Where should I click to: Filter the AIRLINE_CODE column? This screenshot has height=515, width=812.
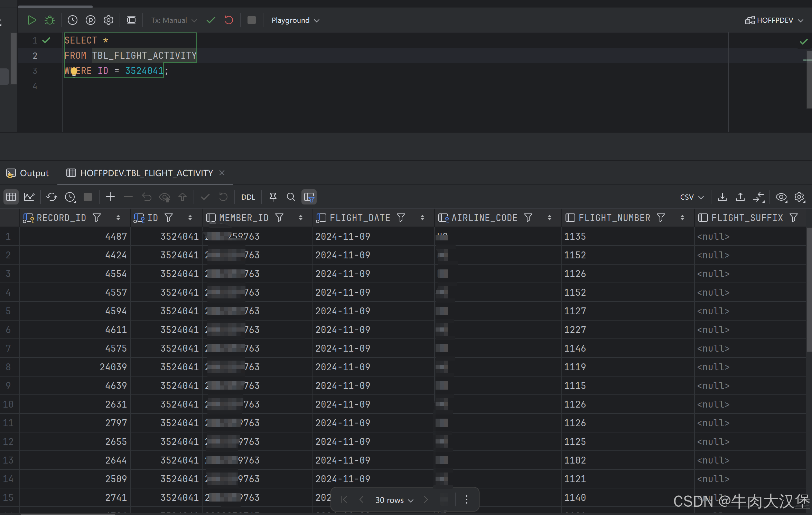click(528, 218)
